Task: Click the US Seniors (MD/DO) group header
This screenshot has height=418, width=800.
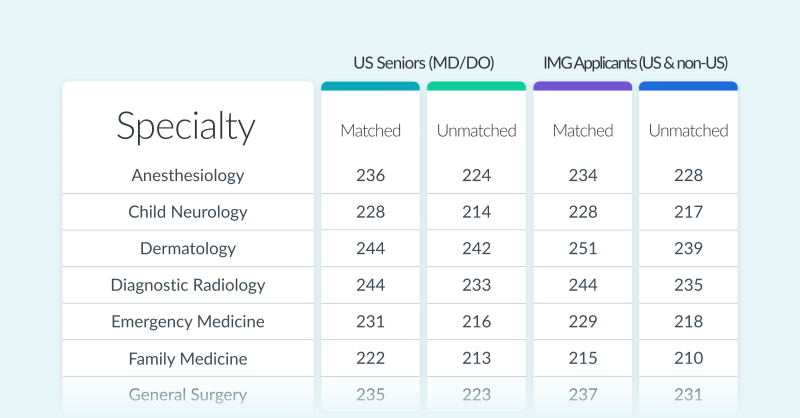Action: [423, 62]
